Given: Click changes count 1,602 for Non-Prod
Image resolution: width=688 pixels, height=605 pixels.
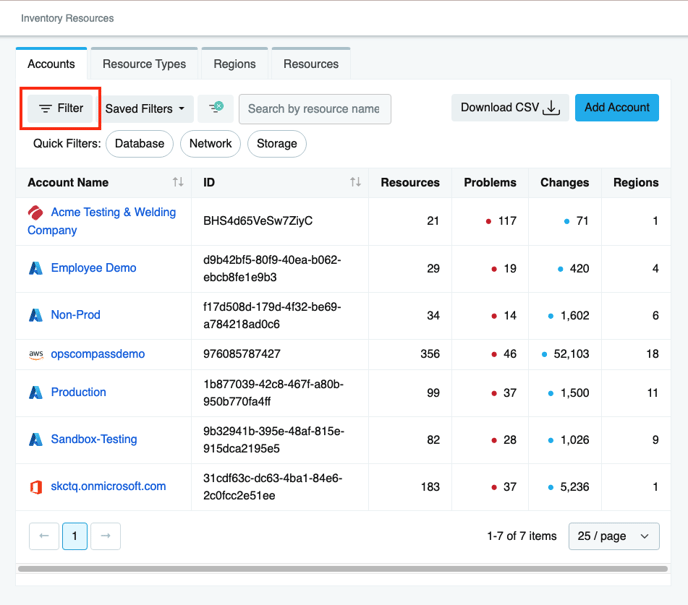Looking at the screenshot, I should [575, 316].
